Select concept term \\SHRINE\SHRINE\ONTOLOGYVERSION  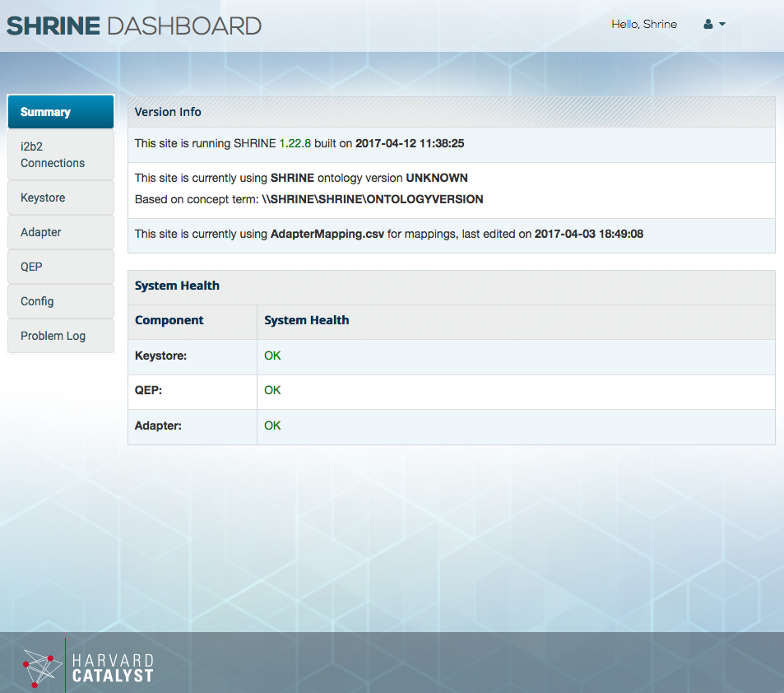(373, 199)
